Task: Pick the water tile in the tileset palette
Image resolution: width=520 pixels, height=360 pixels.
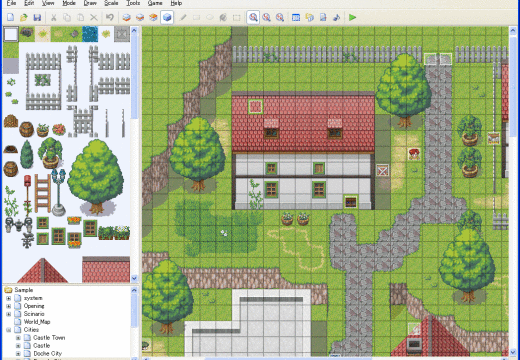Action: (90, 34)
